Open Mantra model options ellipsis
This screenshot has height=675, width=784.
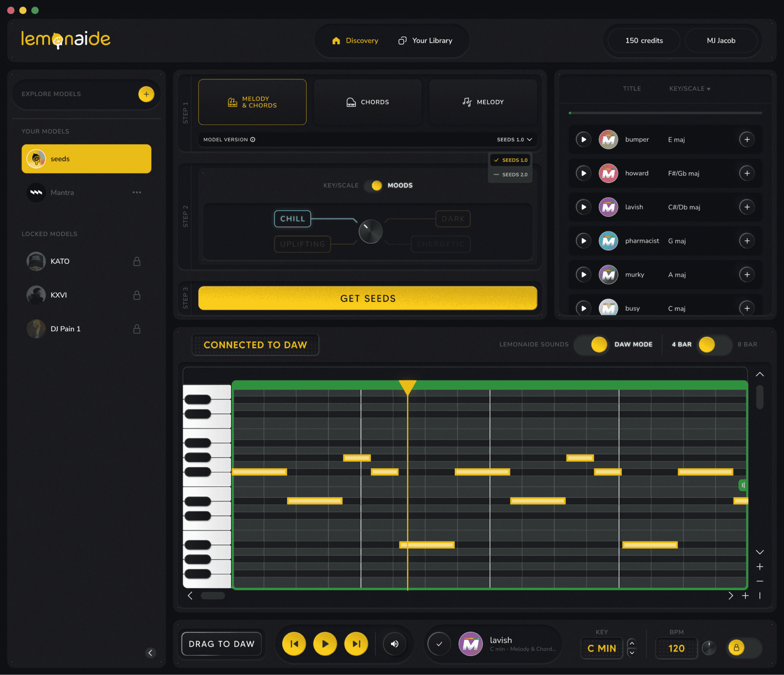[137, 193]
